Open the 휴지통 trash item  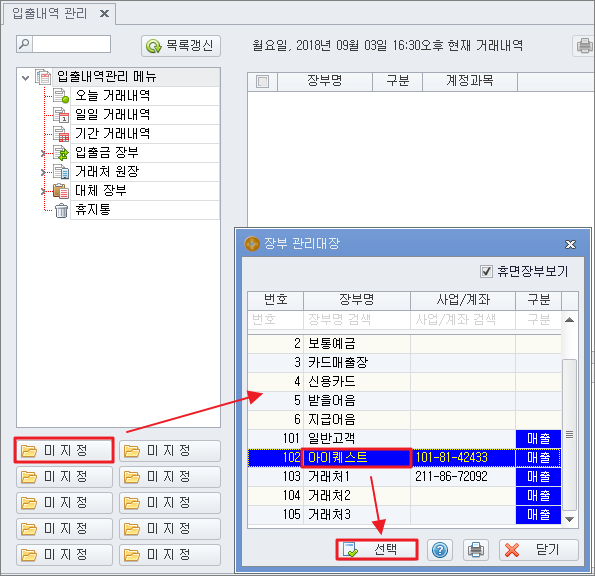tap(93, 209)
